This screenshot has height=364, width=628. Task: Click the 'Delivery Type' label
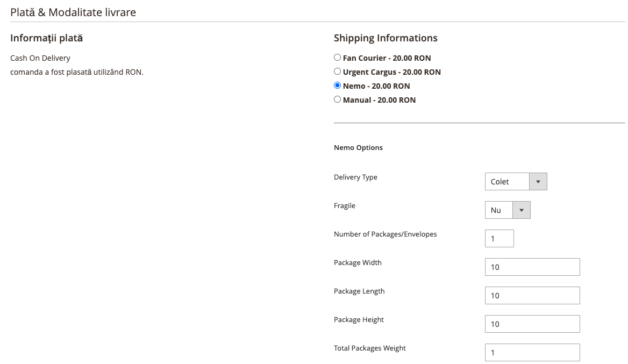[x=355, y=177]
